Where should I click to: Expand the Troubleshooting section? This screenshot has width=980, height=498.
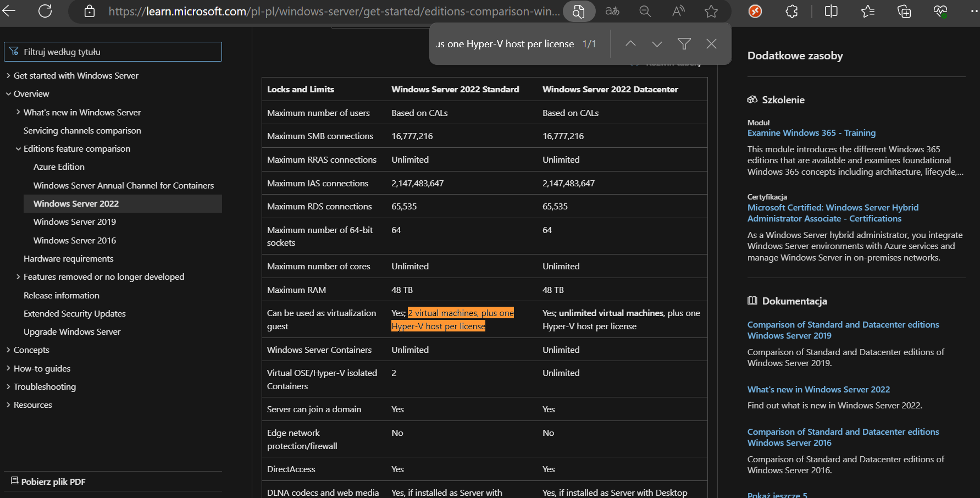[8, 387]
